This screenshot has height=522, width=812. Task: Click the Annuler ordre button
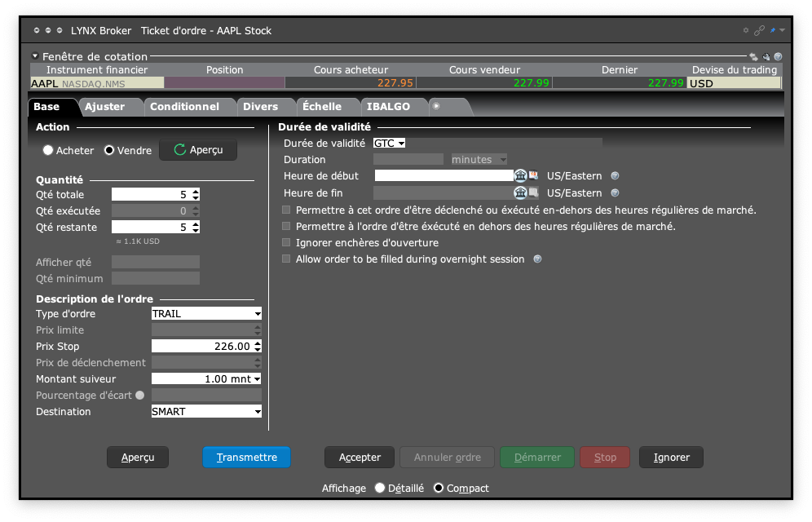pos(447,458)
